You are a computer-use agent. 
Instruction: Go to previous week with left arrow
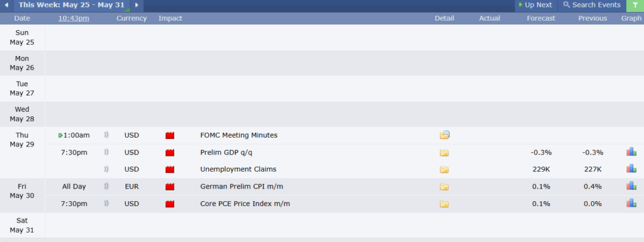click(x=6, y=5)
